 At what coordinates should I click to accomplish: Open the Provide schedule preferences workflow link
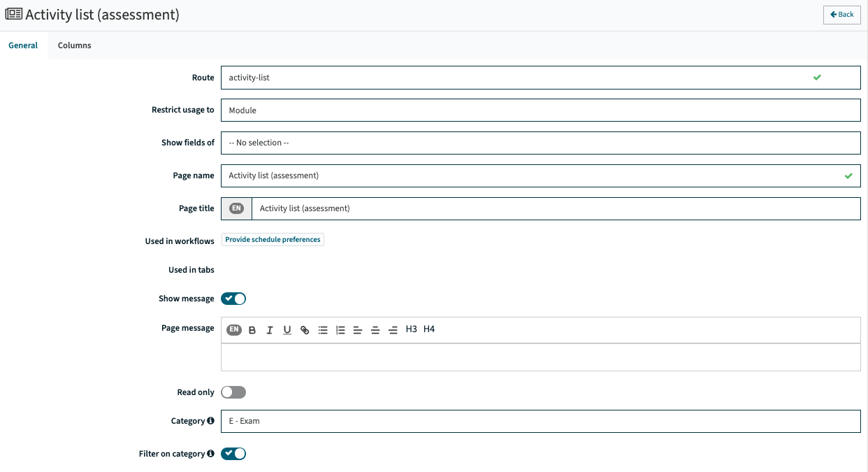tap(273, 240)
